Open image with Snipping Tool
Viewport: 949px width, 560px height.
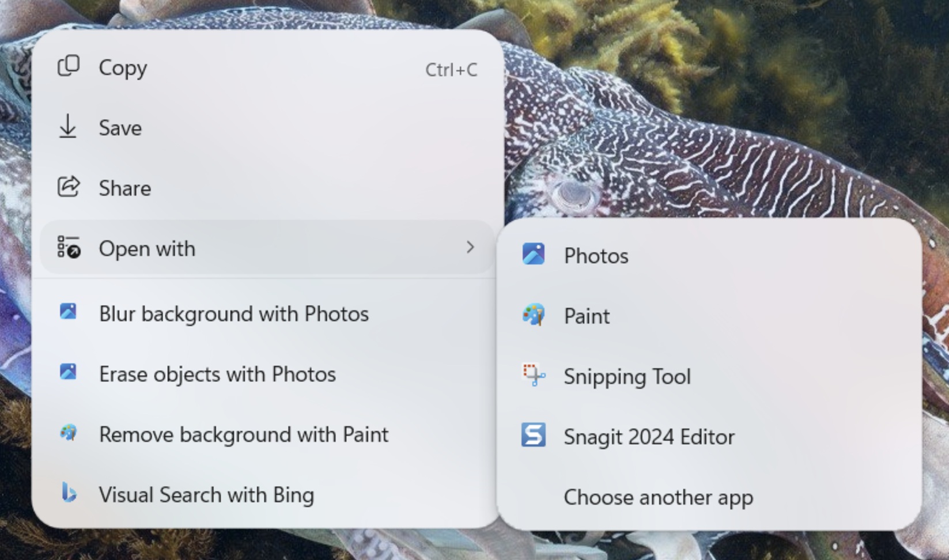click(x=709, y=376)
